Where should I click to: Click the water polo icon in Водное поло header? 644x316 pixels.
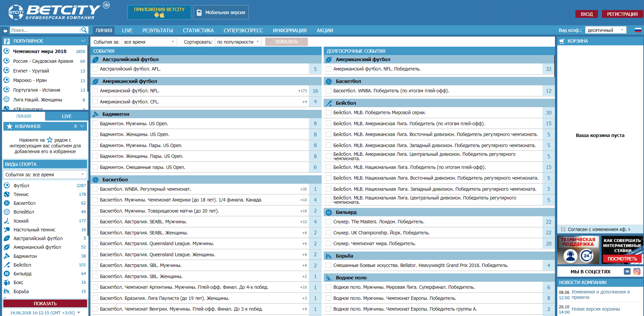(328, 278)
